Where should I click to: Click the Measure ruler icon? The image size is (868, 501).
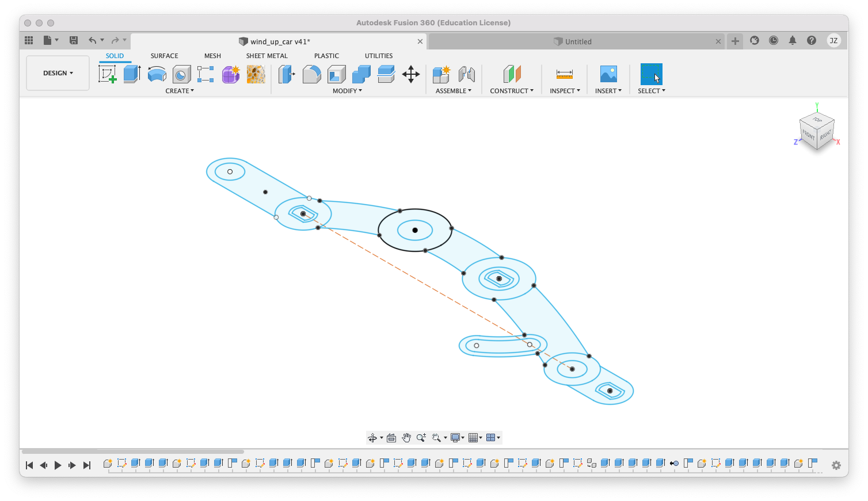coord(565,74)
